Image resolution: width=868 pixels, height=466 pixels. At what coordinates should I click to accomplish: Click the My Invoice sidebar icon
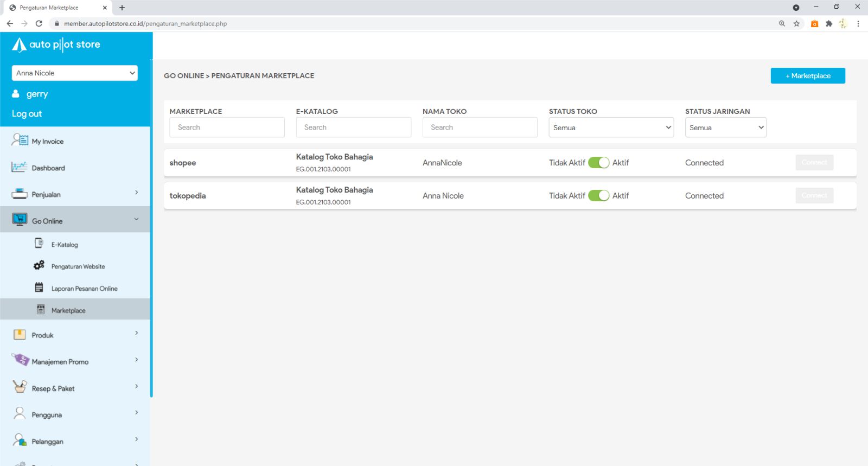point(20,141)
